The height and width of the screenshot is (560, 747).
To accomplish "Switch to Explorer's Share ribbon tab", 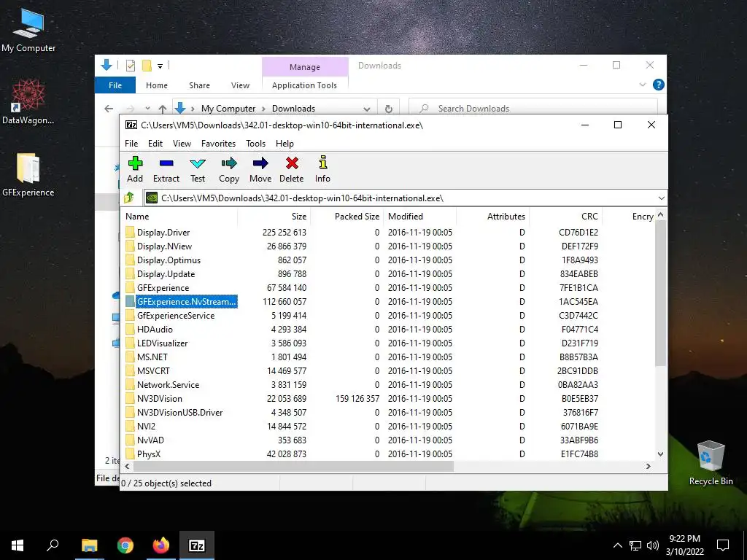I will tap(199, 85).
